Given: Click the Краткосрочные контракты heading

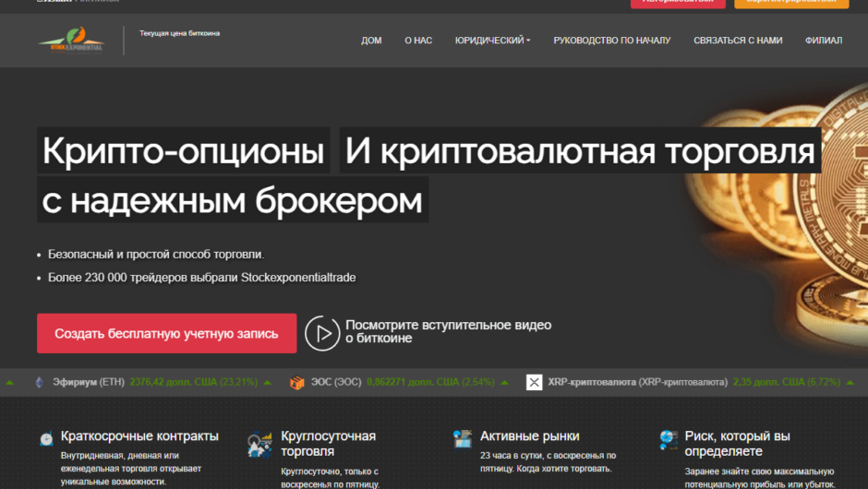Looking at the screenshot, I should click(x=139, y=435).
